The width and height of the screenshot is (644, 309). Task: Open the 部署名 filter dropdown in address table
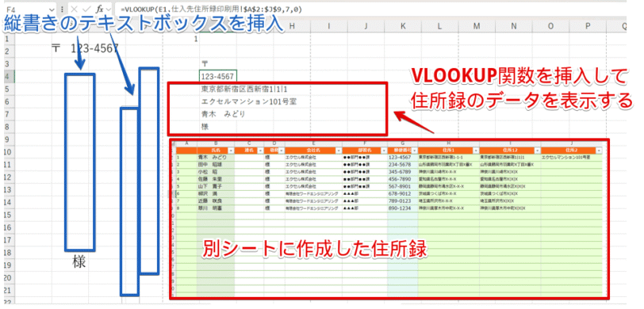coord(383,151)
